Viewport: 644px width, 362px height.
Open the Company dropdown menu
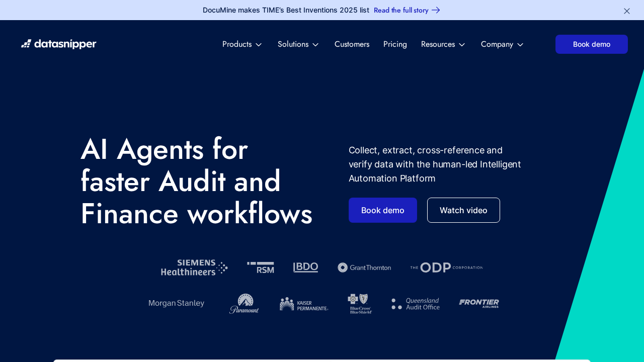[x=502, y=44]
